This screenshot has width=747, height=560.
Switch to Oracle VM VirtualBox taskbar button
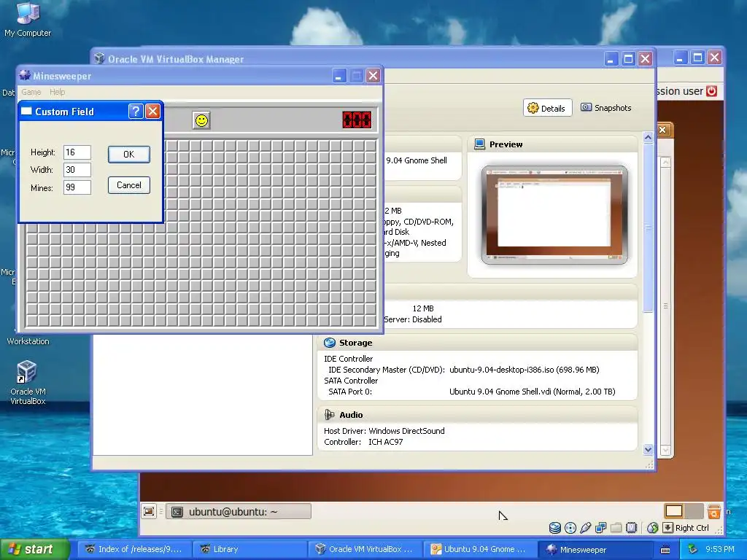pos(365,549)
